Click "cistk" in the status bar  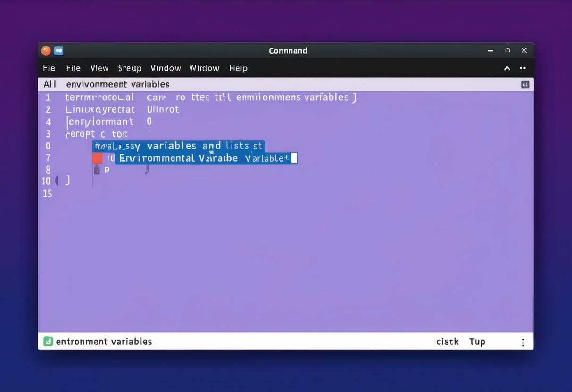tap(447, 342)
